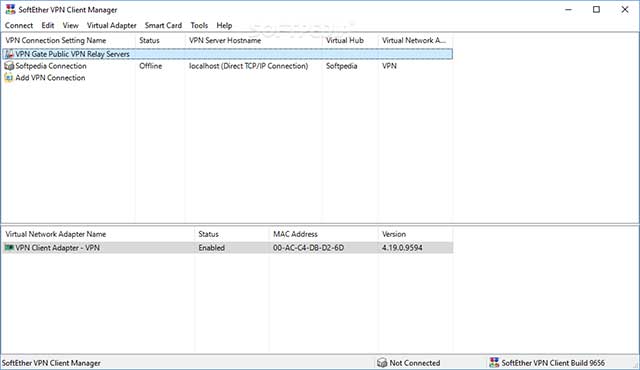Sort by Virtual Network A... column header
The height and width of the screenshot is (370, 640).
(415, 40)
